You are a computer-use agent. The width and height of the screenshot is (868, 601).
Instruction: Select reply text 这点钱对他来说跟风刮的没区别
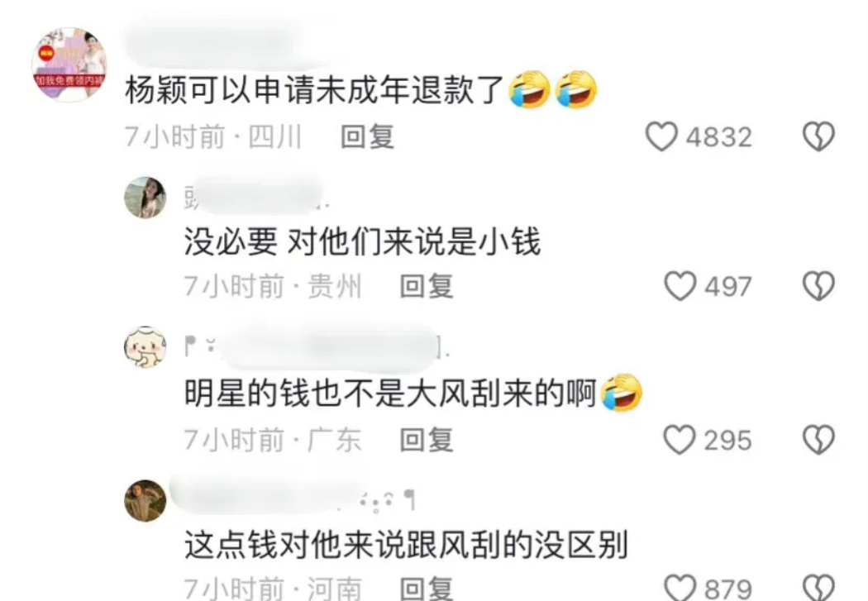[x=406, y=545]
